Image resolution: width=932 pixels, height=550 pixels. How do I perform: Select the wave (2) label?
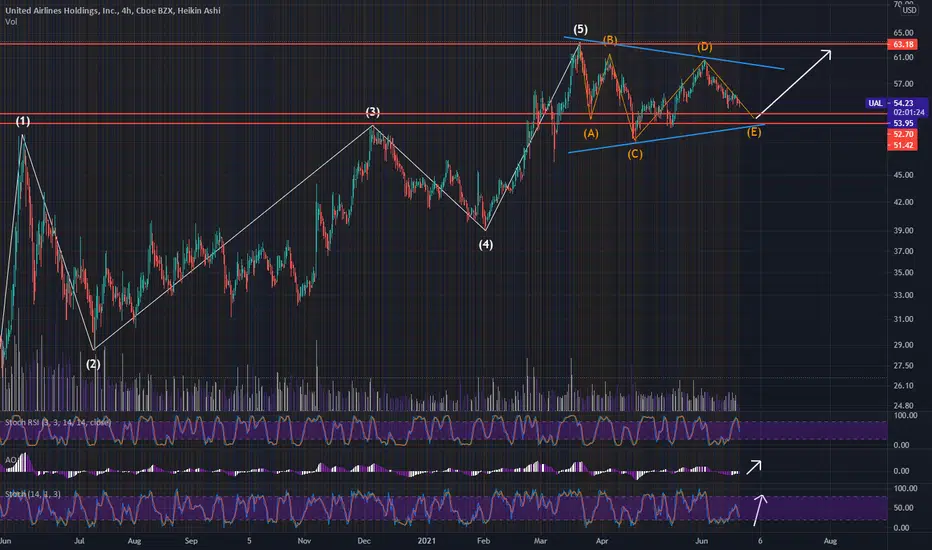[x=93, y=364]
